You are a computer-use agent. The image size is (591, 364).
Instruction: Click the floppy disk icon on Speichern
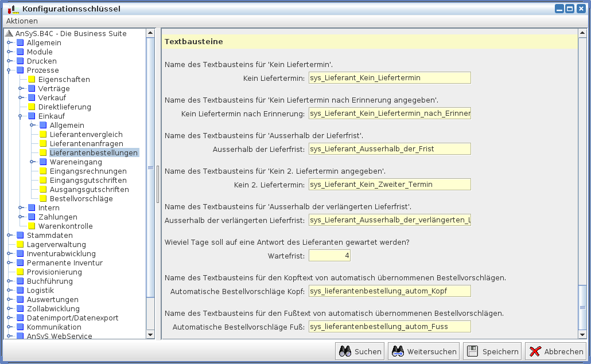click(472, 352)
